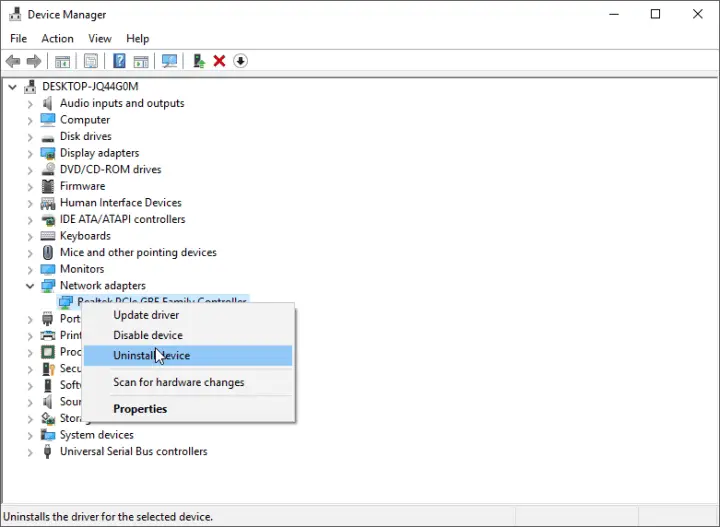Image resolution: width=720 pixels, height=527 pixels.
Task: Select the Monitors tree label
Action: 82,269
